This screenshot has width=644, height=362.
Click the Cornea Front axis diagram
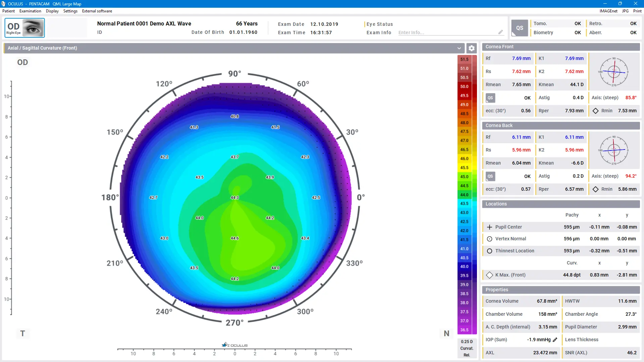pos(614,72)
